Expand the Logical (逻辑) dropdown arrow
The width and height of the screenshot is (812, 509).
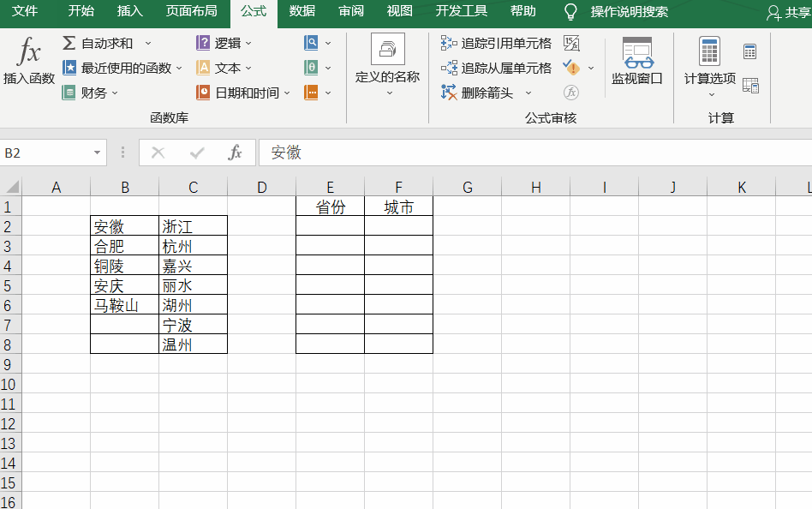click(248, 44)
